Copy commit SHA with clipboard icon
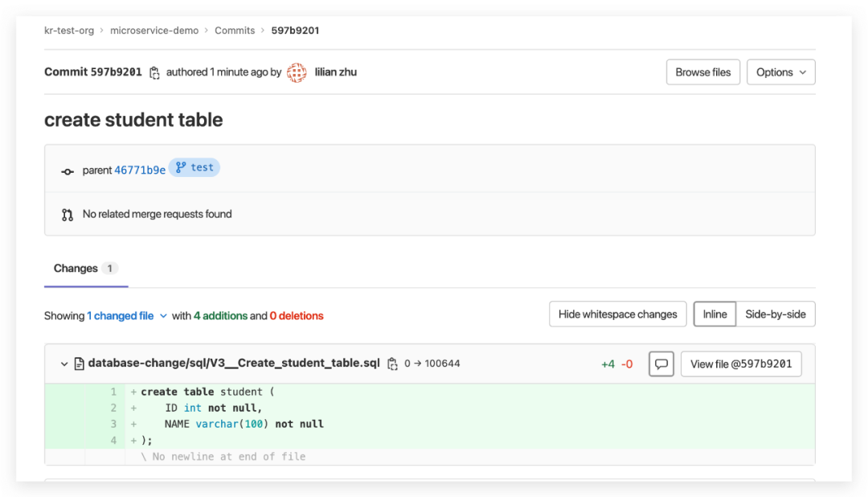 coord(154,72)
